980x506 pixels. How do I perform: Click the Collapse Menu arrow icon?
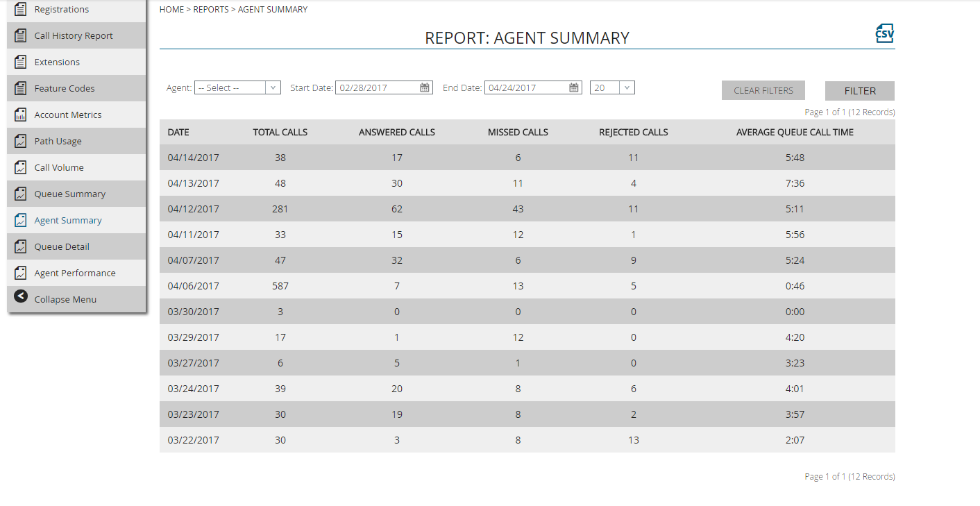21,296
